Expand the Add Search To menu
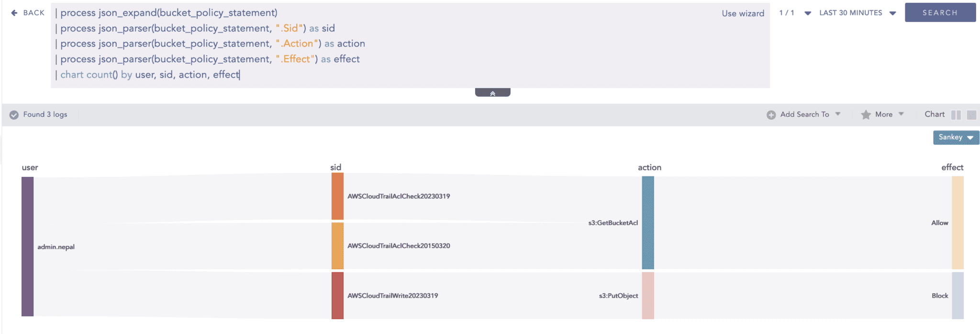Image resolution: width=980 pixels, height=334 pixels. point(838,114)
